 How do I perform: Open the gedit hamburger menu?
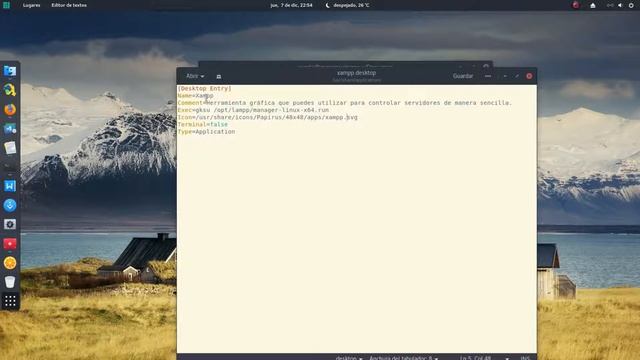(x=488, y=76)
